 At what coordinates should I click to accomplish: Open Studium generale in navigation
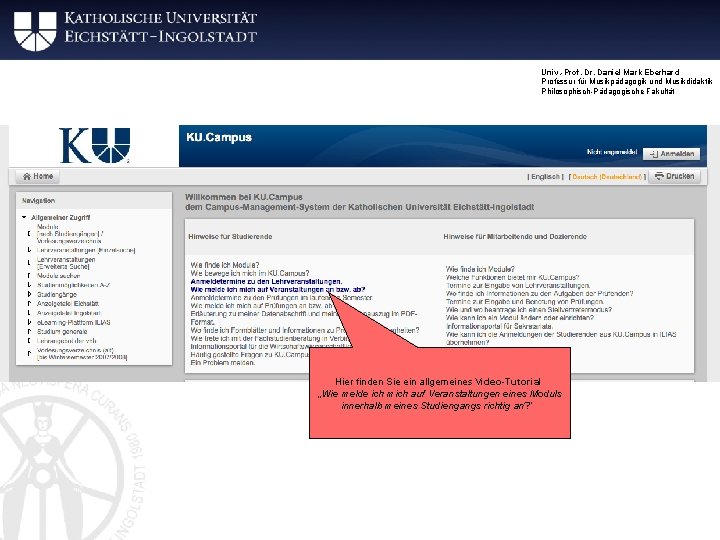point(62,332)
